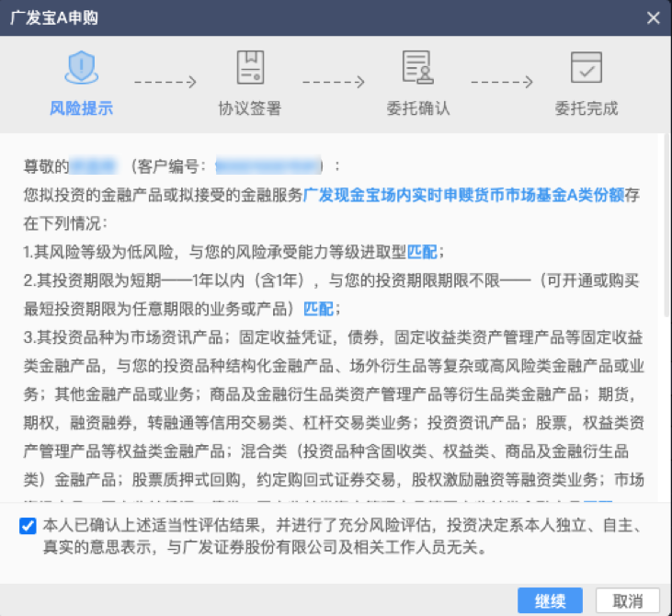Click the vertical scrollbar of risk text
Viewport: 672px width, 616px height.
point(666,230)
